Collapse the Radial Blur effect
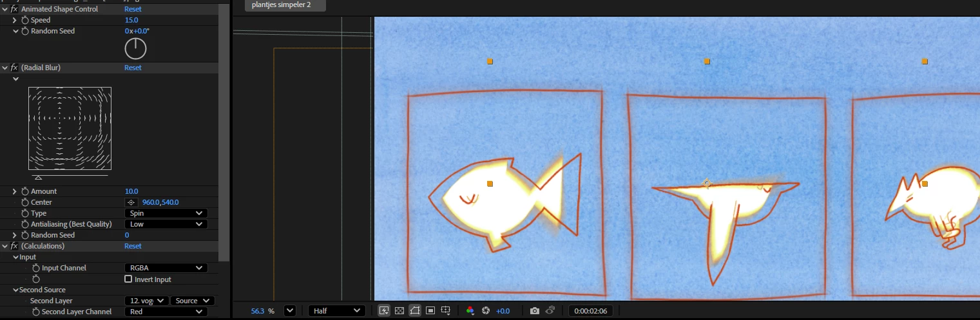Image resolution: width=980 pixels, height=320 pixels. tap(5, 68)
